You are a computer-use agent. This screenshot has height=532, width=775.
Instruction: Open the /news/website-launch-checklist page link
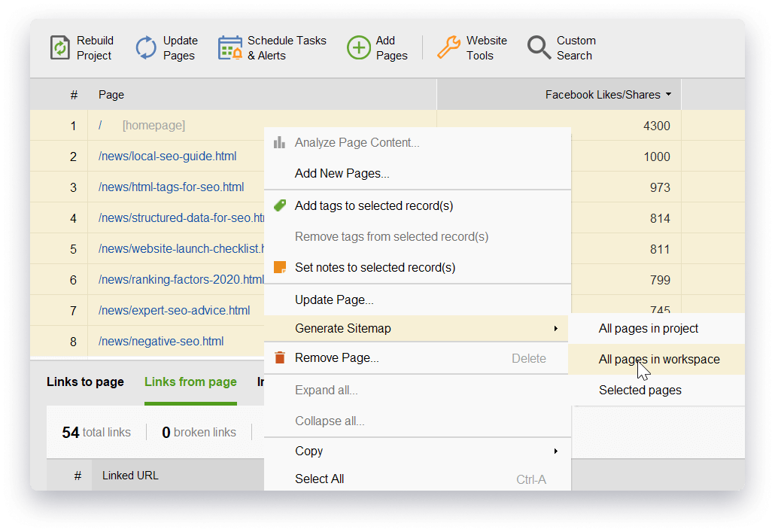181,249
